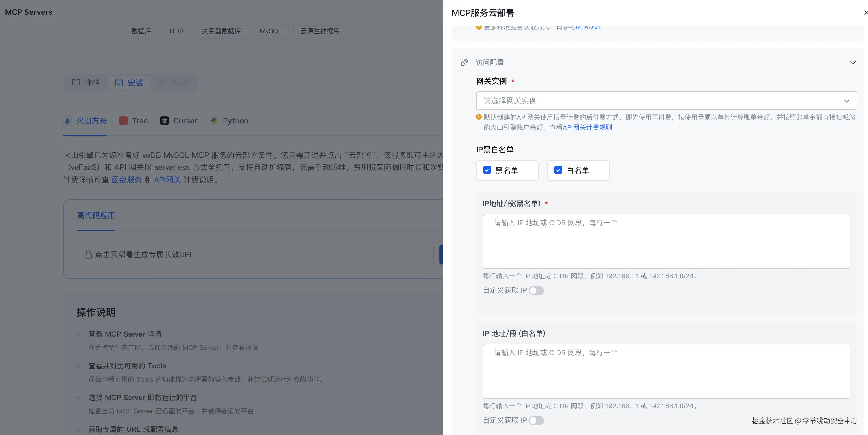
Task: Click the 详情 book icon
Action: tap(76, 83)
